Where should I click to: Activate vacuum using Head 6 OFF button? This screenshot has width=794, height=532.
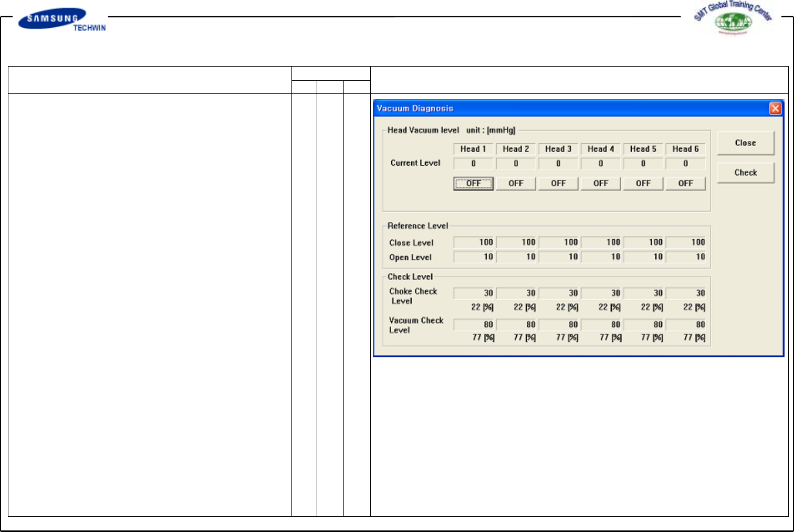686,184
